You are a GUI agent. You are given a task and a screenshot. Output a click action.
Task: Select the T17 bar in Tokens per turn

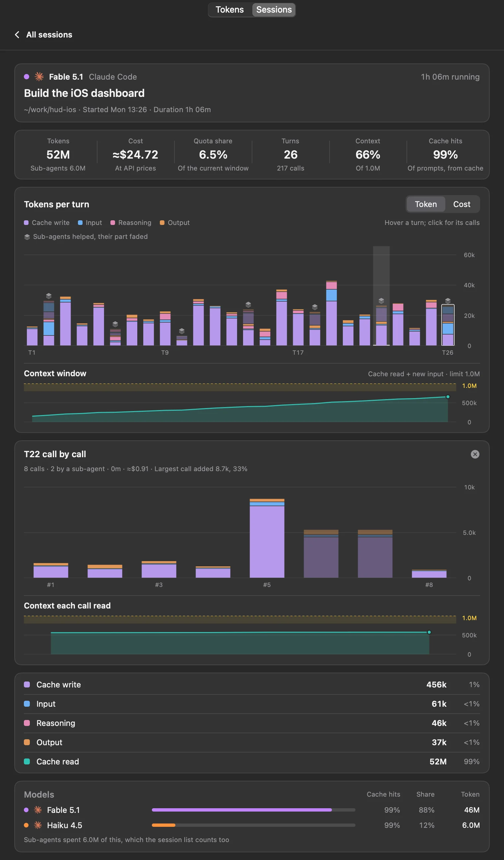click(298, 327)
